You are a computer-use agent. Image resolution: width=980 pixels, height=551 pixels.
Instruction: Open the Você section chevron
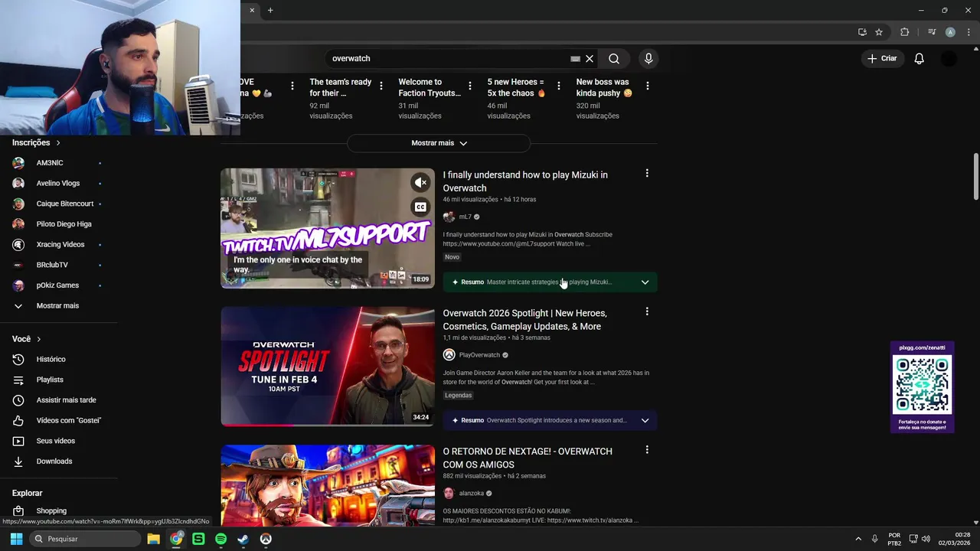coord(38,339)
